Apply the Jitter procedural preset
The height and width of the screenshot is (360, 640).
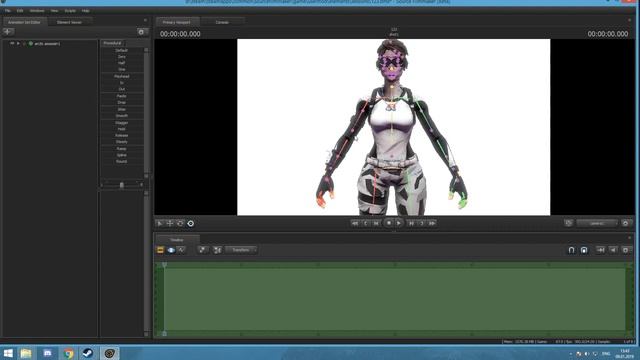(122, 109)
